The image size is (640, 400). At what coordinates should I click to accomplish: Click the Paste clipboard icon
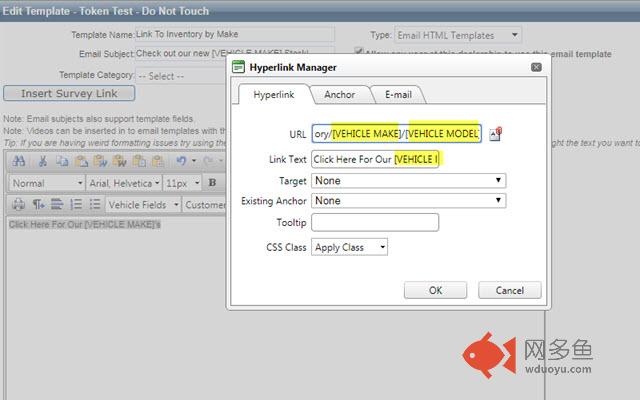(x=81, y=161)
